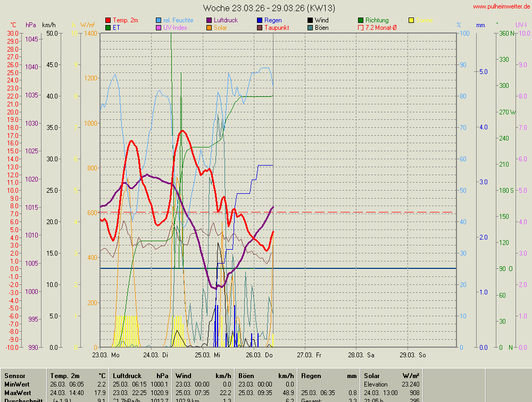Click the 29.03. So date label

click(414, 355)
